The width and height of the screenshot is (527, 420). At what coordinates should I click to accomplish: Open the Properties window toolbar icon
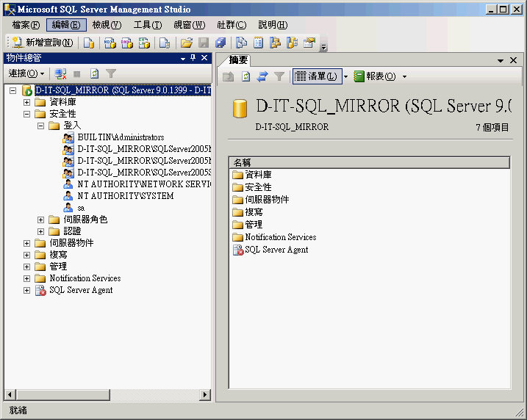(309, 43)
